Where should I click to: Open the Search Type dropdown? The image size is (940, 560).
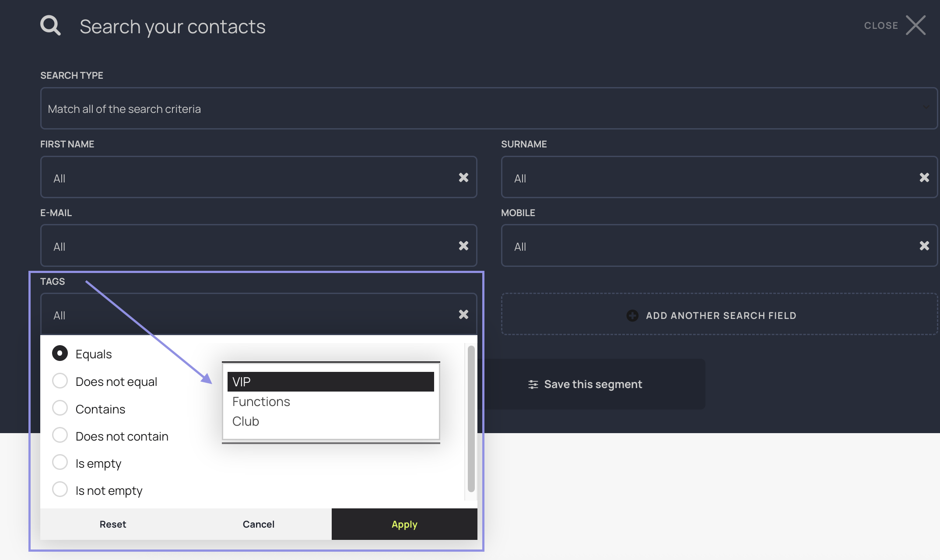pos(488,108)
